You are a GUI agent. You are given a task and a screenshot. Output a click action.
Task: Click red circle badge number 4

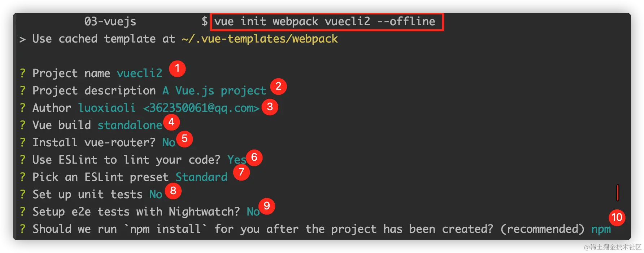[171, 123]
